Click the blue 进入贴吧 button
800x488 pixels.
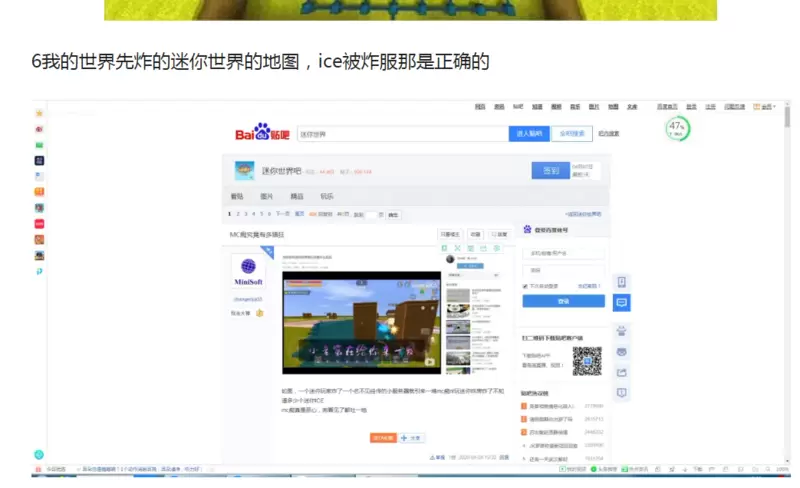pyautogui.click(x=529, y=134)
